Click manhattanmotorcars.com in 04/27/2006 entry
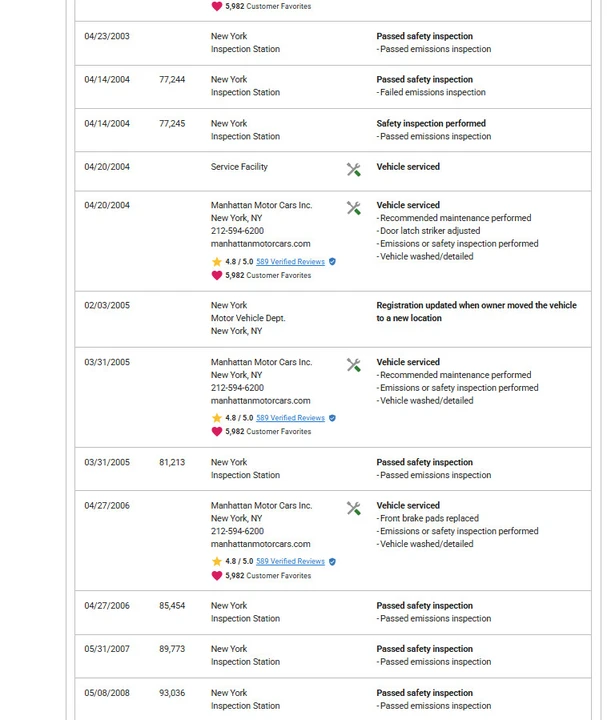This screenshot has height=720, width=607. [260, 544]
